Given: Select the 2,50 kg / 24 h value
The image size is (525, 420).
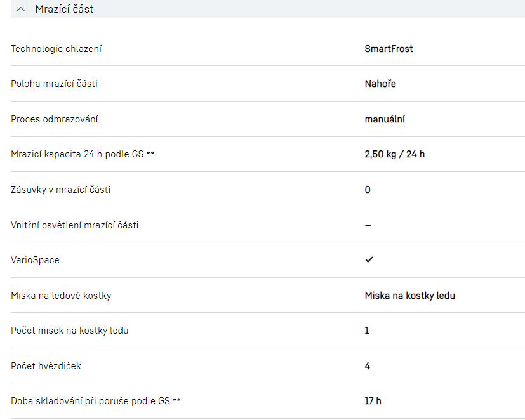Looking at the screenshot, I should point(394,154).
